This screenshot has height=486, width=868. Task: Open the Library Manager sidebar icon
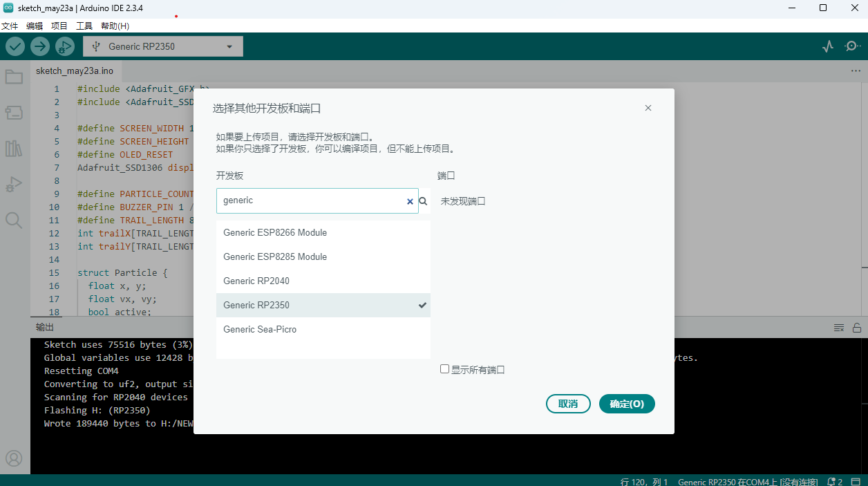point(15,148)
